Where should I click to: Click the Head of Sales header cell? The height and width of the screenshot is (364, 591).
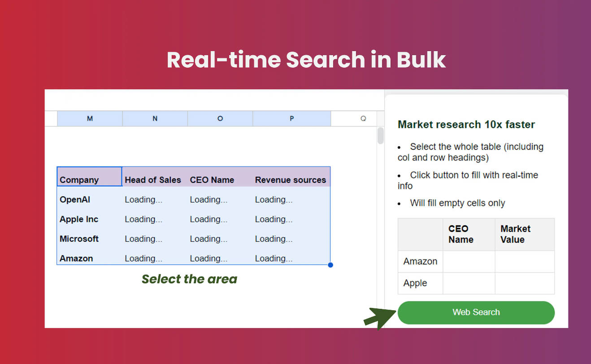153,180
